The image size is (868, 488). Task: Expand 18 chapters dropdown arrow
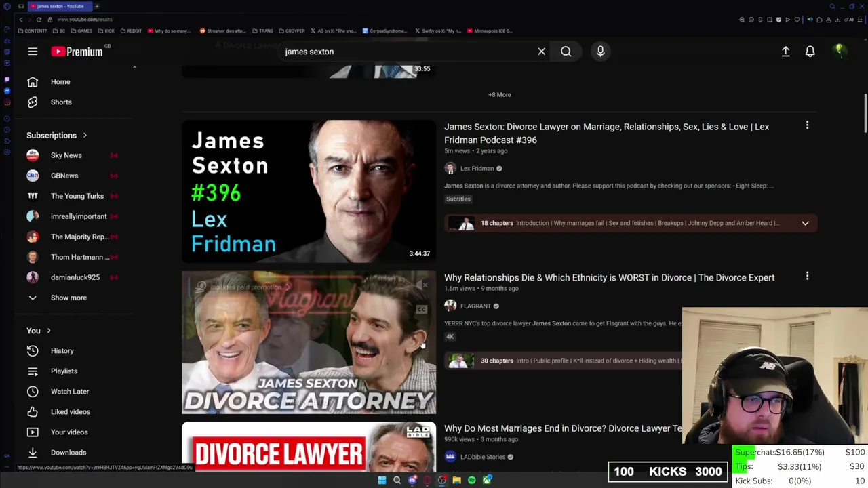tap(805, 223)
